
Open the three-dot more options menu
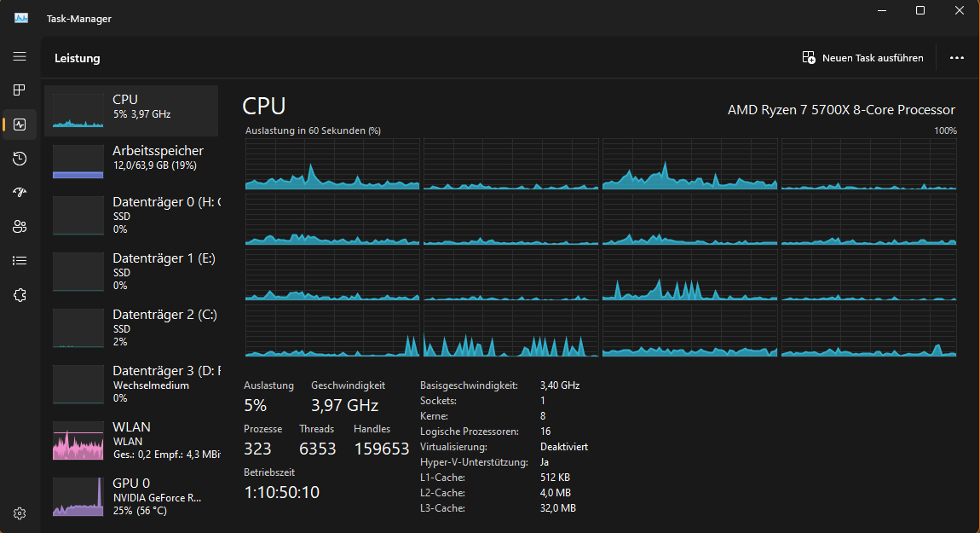(x=956, y=57)
